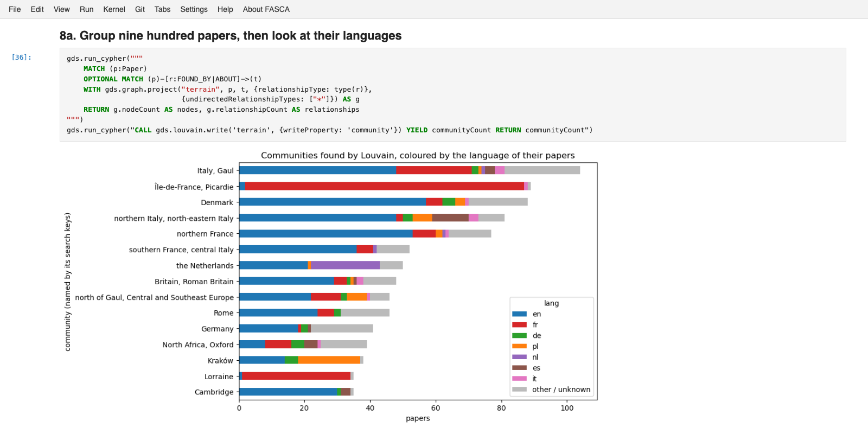The image size is (868, 434).
Task: Click the 'Italy, Gaul' community label
Action: [x=215, y=170]
